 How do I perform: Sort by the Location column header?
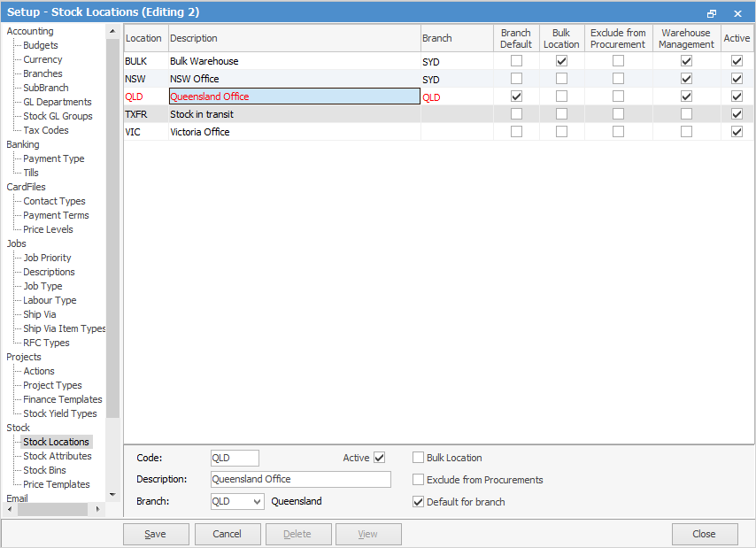pyautogui.click(x=144, y=39)
